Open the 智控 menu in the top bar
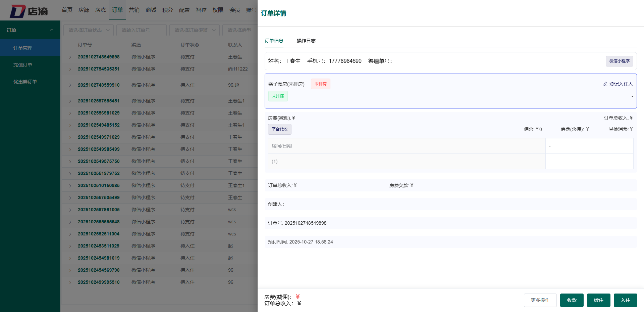This screenshot has width=644, height=312. coord(201,10)
